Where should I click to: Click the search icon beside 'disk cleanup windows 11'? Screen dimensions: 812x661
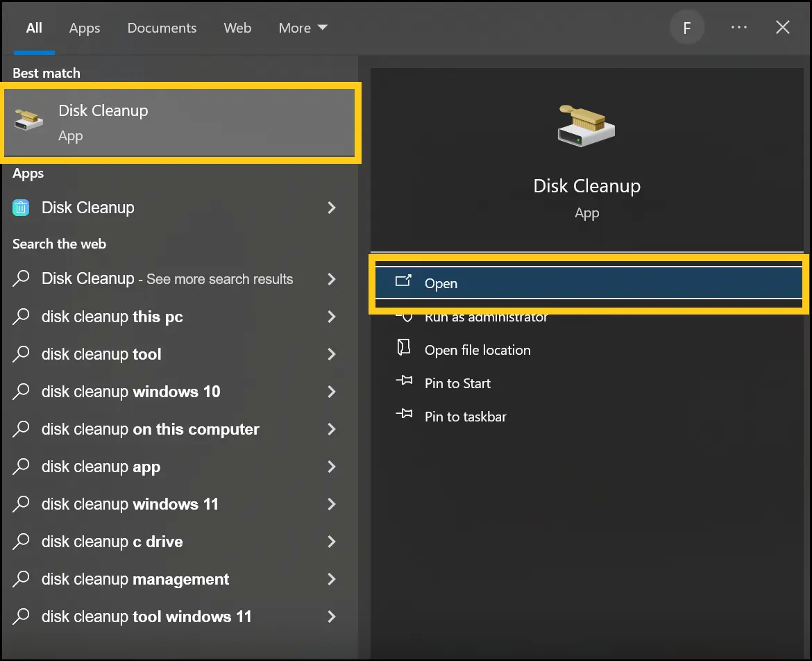tap(21, 503)
